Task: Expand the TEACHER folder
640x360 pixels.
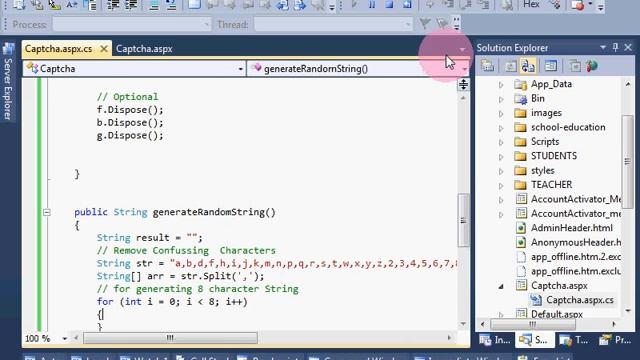Action: click(x=501, y=185)
